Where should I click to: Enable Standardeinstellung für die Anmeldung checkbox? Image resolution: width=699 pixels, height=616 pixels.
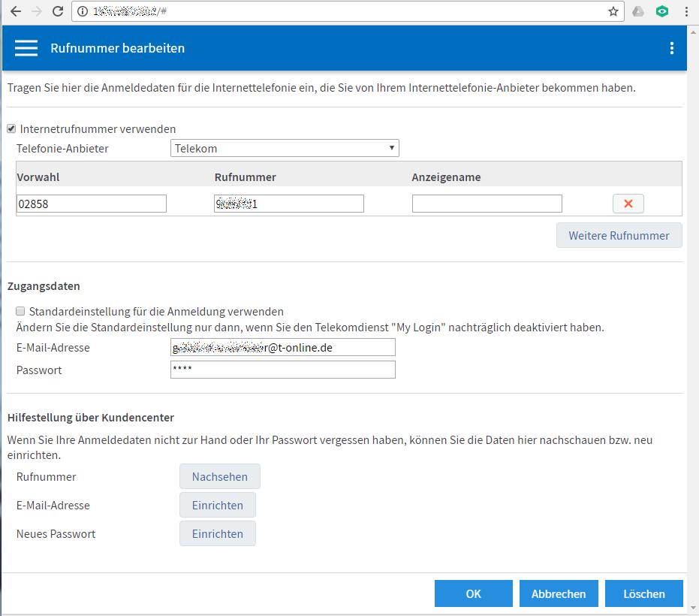pyautogui.click(x=21, y=311)
